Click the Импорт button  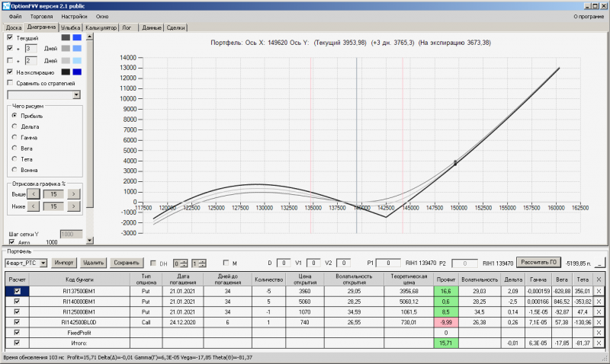click(64, 263)
